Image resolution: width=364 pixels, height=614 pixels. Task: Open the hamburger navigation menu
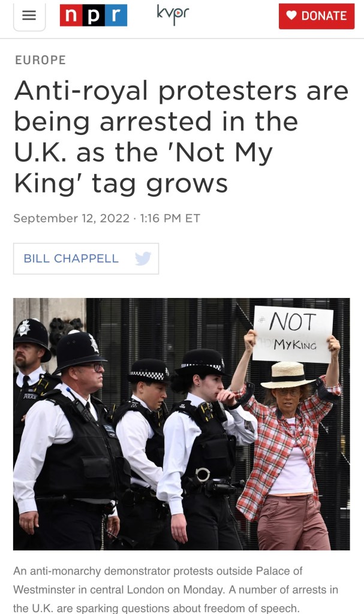point(29,16)
